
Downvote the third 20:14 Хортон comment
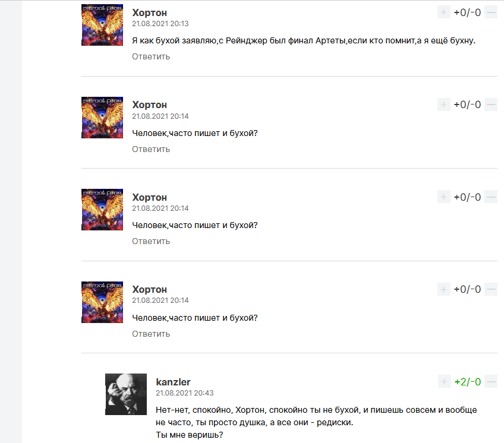(x=491, y=289)
